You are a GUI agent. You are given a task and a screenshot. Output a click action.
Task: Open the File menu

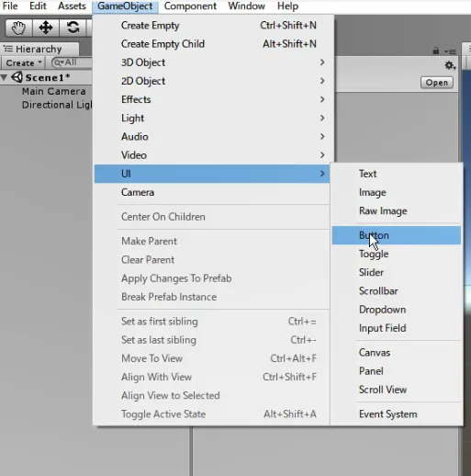[10, 6]
